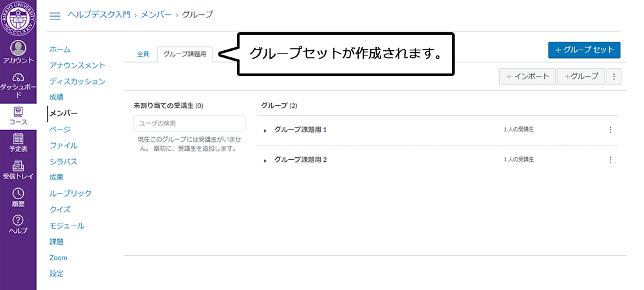The image size is (644, 290).
Task: Click the ＋インポート button
Action: click(x=527, y=77)
